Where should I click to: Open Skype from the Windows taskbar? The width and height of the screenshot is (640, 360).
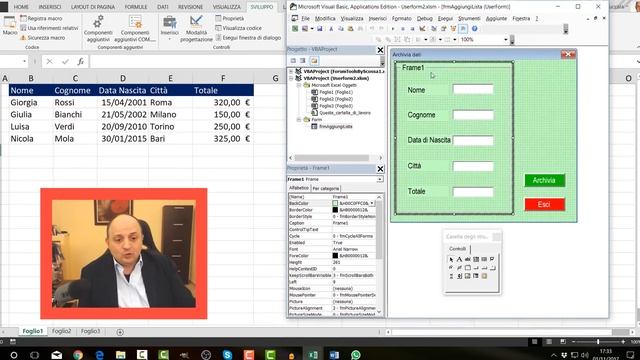[x=227, y=355]
